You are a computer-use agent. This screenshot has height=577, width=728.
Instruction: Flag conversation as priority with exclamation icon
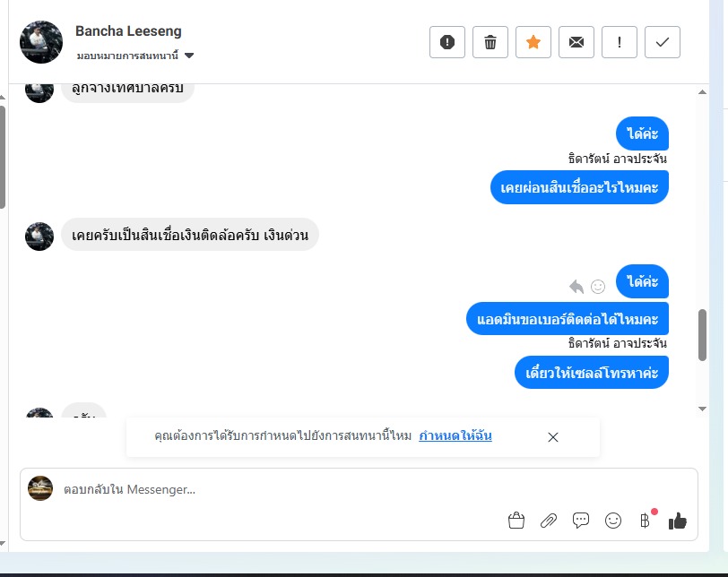[x=620, y=42]
